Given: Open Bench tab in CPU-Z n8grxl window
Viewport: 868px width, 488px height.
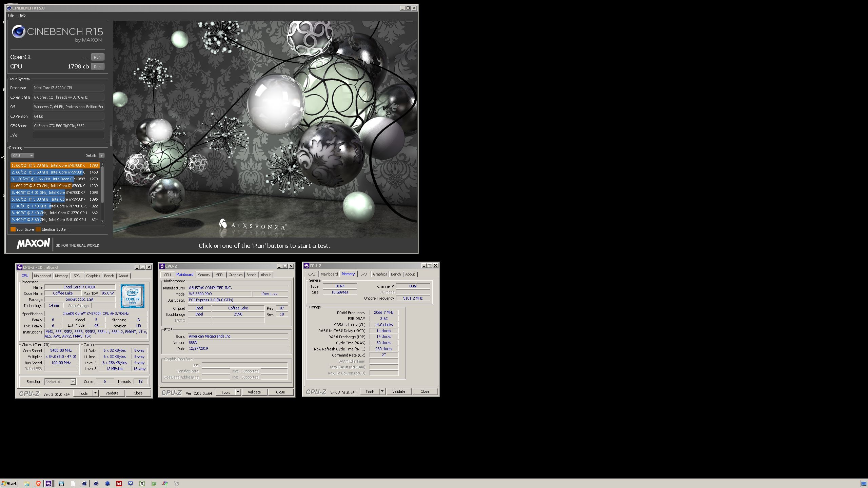Looking at the screenshot, I should pyautogui.click(x=109, y=276).
